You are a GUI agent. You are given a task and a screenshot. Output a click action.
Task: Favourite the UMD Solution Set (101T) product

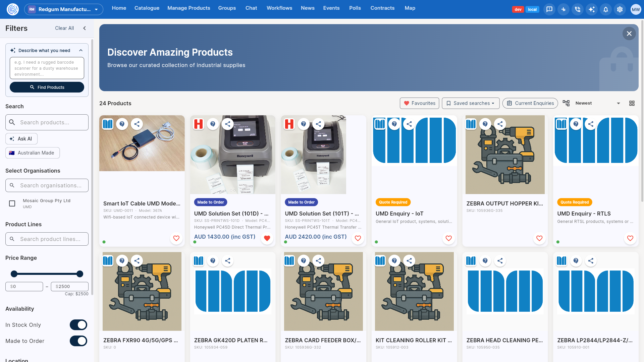click(358, 238)
